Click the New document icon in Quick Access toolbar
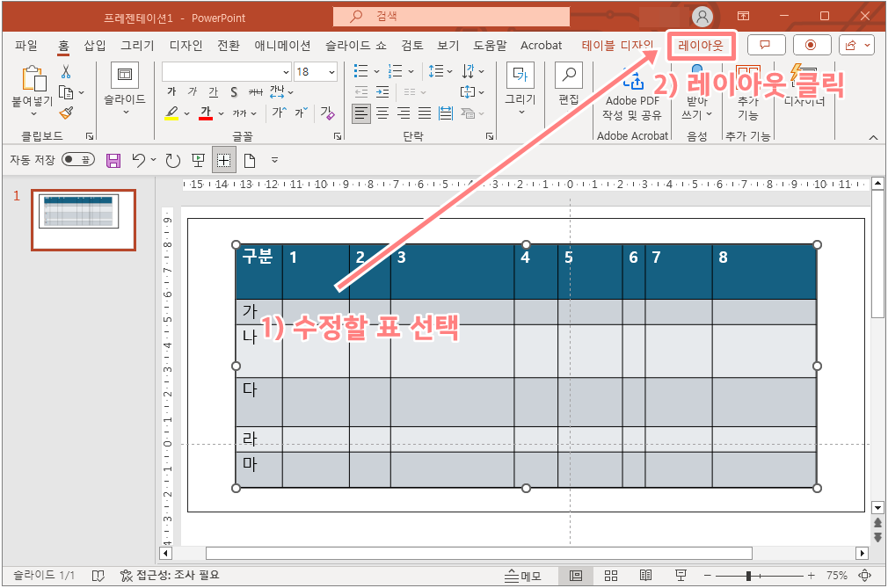This screenshot has height=588, width=888. [x=249, y=161]
